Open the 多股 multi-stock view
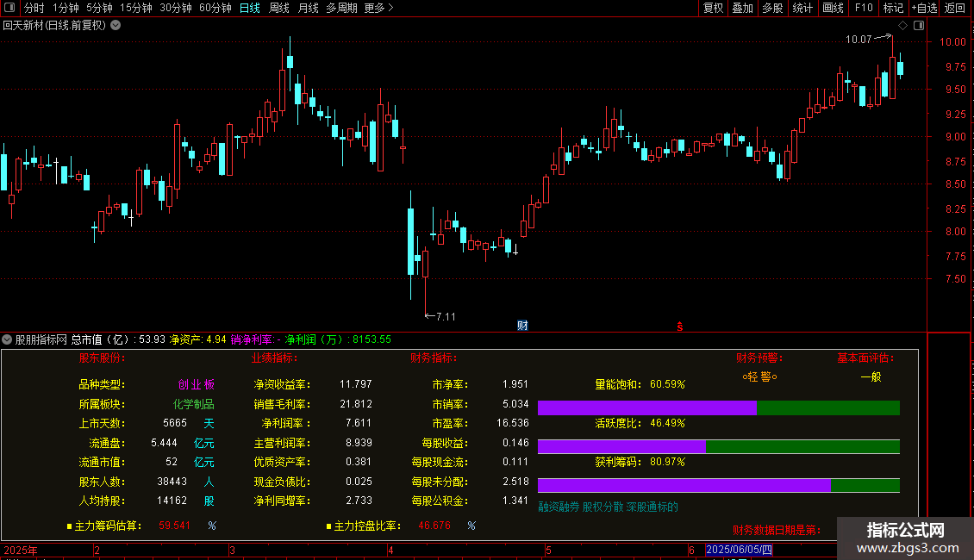This screenshot has height=560, width=974. click(773, 8)
